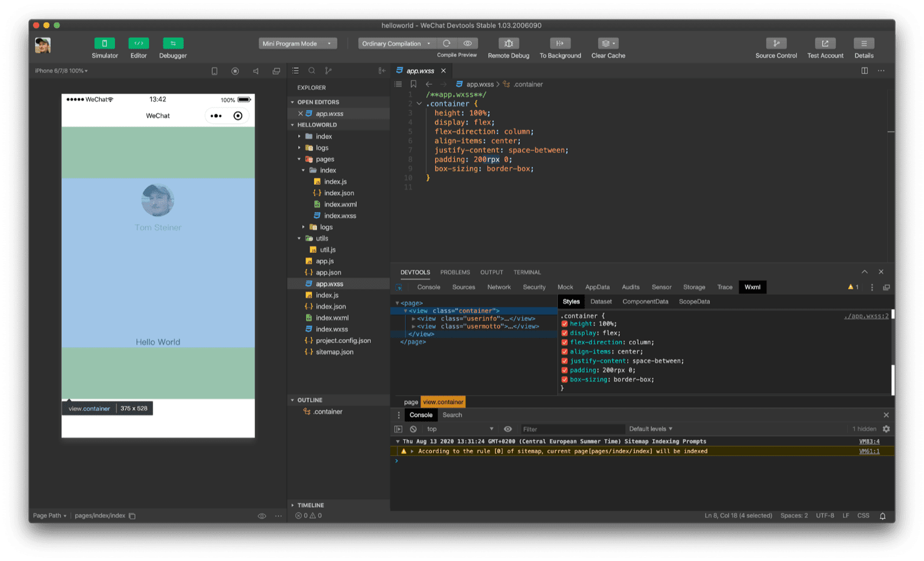
Task: Open the Dataset tab in the Wxml panel
Action: click(x=601, y=301)
